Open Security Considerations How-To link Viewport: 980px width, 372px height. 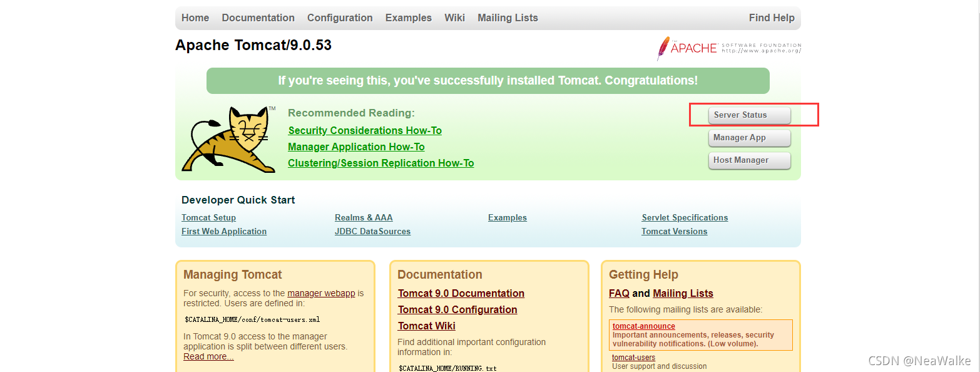click(x=365, y=131)
